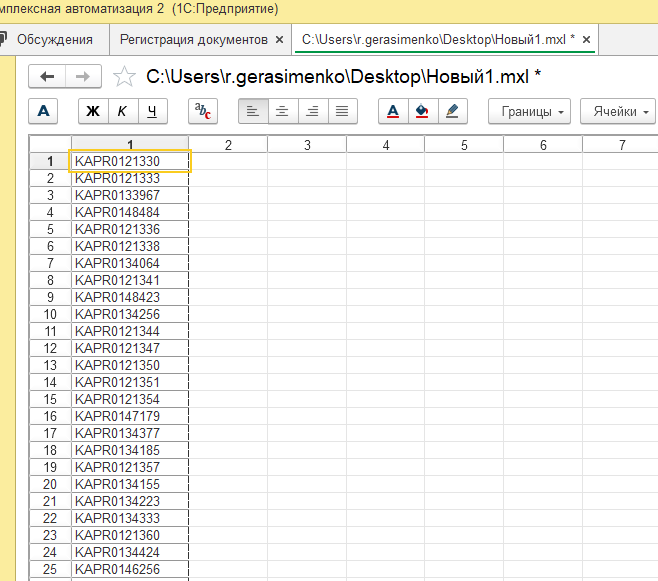
Task: Select cell KAPR0121360
Action: [130, 535]
